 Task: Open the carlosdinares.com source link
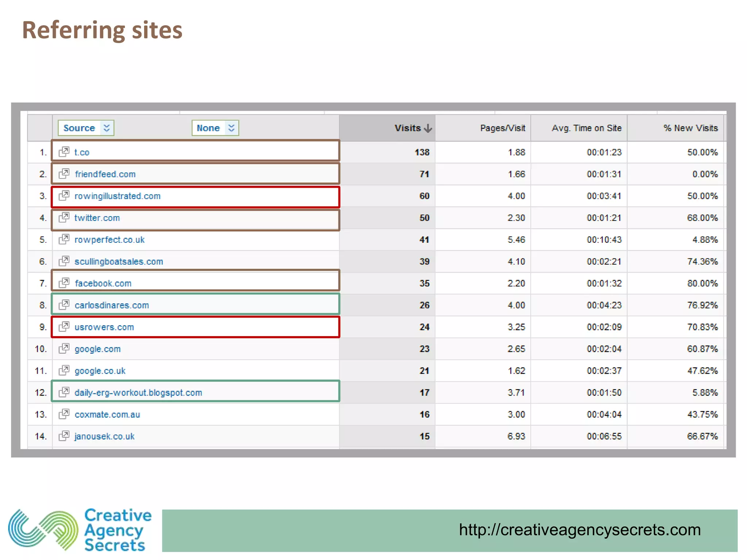coord(112,306)
